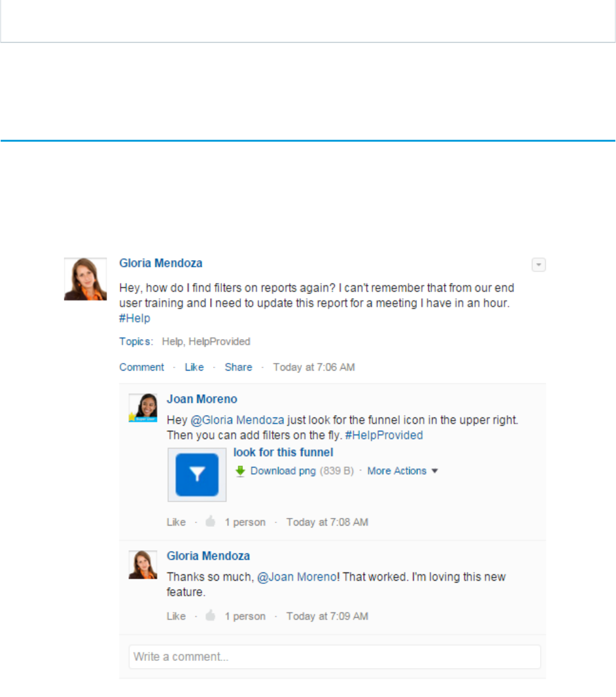The image size is (616, 697).
Task: Click the #HelpProvided hashtag in comment
Action: click(384, 435)
